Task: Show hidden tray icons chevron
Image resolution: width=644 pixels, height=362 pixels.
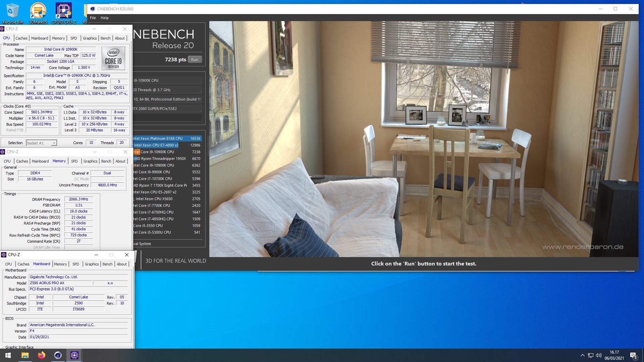Action: click(582, 355)
